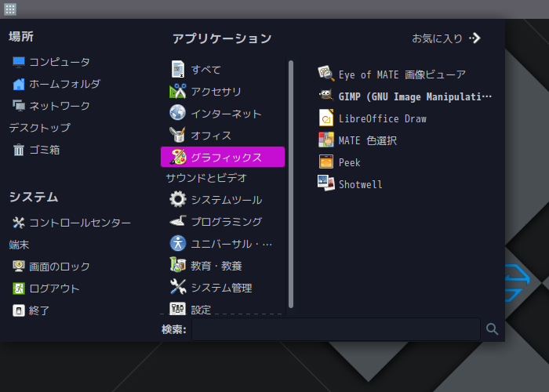This screenshot has height=392, width=549.
Task: Click the category list scrollbar
Action: click(291, 184)
